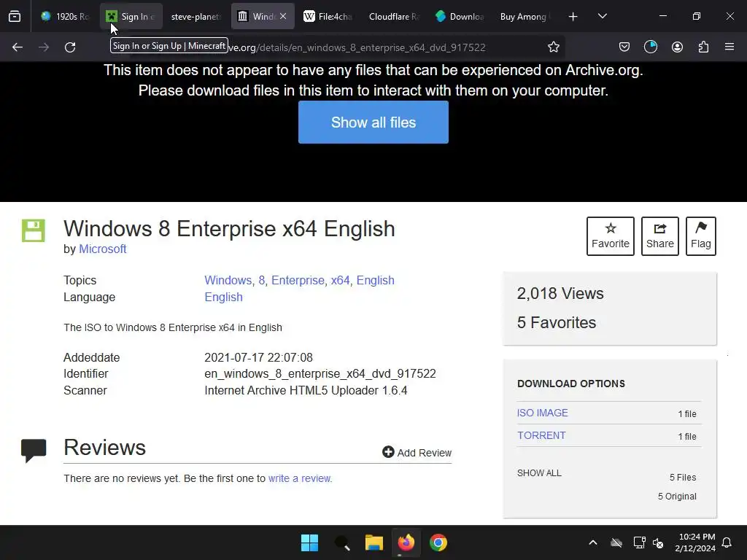Switch to the Cloudflare tab
Image resolution: width=747 pixels, height=560 pixels.
pos(393,16)
